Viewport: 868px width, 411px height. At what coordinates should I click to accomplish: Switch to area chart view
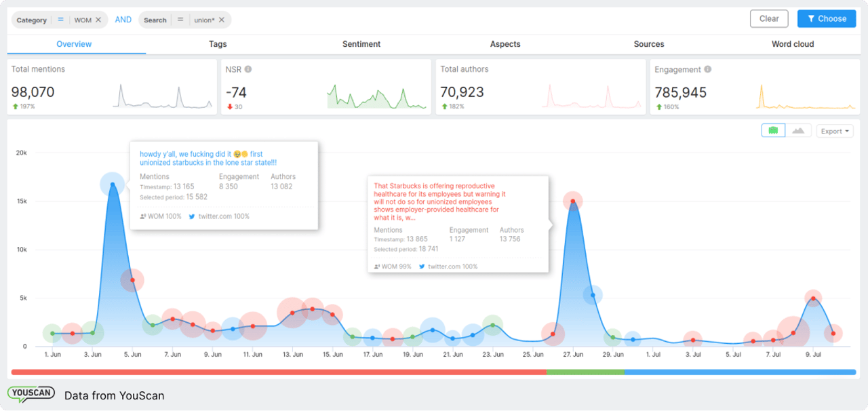point(798,131)
